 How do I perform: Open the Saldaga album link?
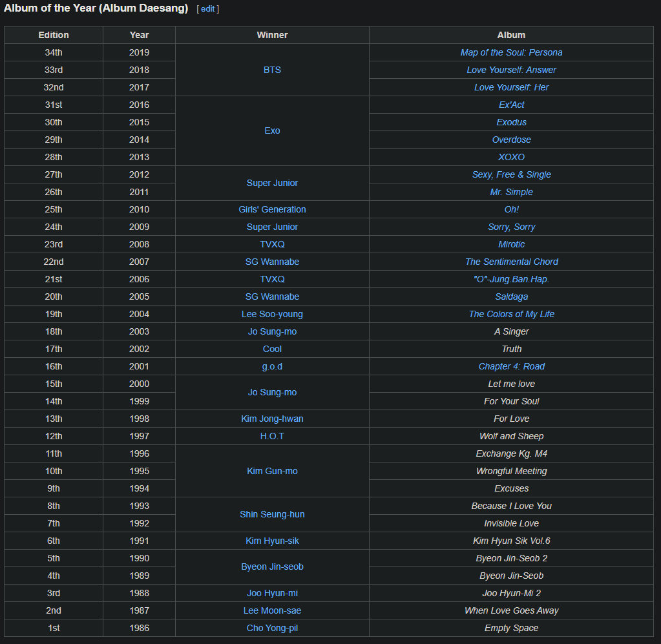point(511,296)
